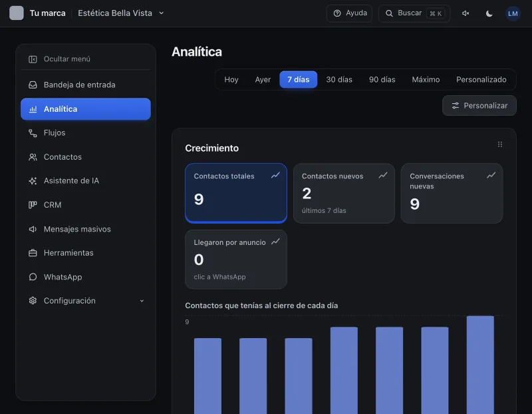The width and height of the screenshot is (532, 414).
Task: Select the Contactos totales metric card
Action: (236, 193)
